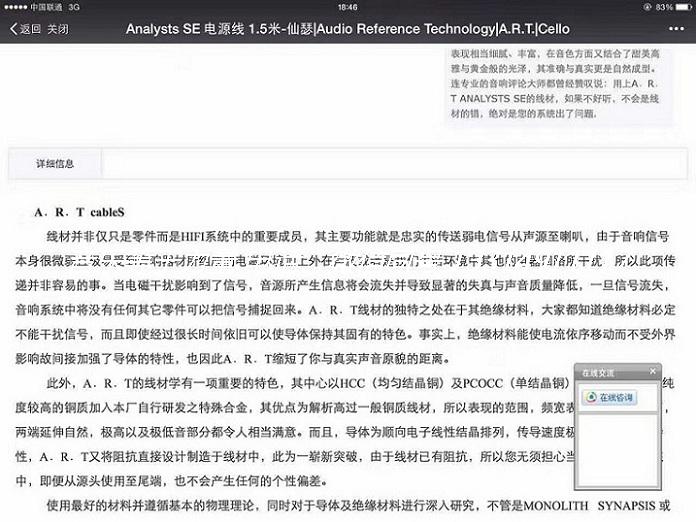The image size is (696, 522).
Task: Select the 详细信息 tab
Action: pos(55,164)
